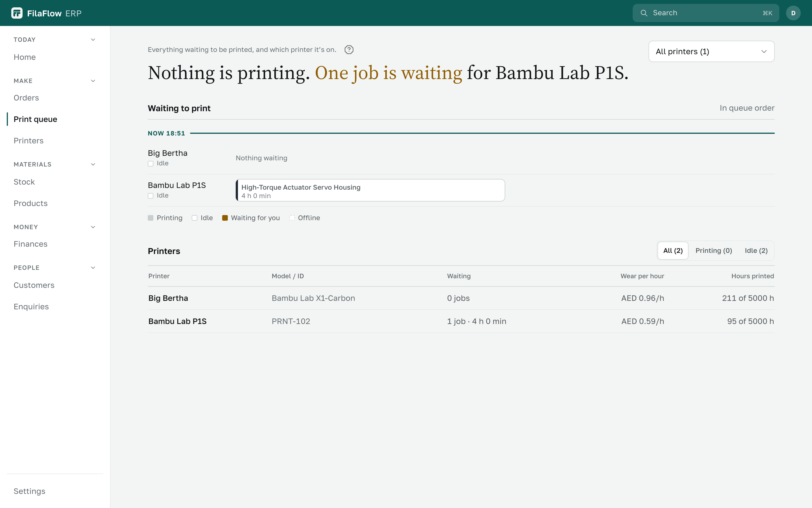Select the All (2) printers tab
Image resolution: width=812 pixels, height=508 pixels.
tap(673, 251)
